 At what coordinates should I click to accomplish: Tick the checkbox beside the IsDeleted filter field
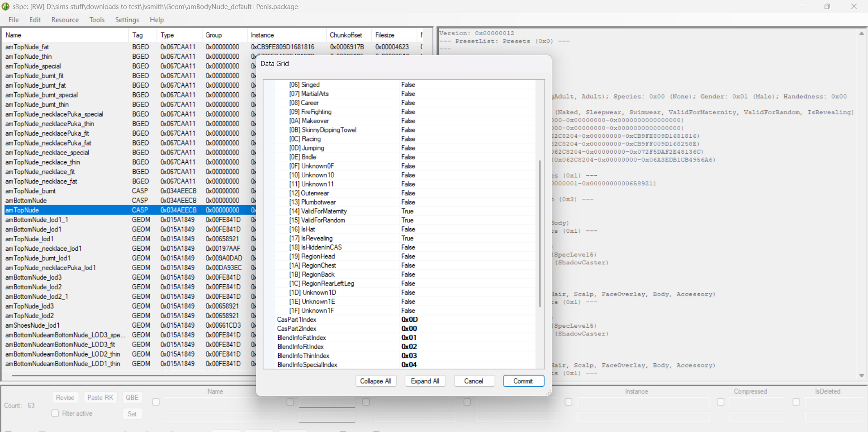tap(797, 402)
